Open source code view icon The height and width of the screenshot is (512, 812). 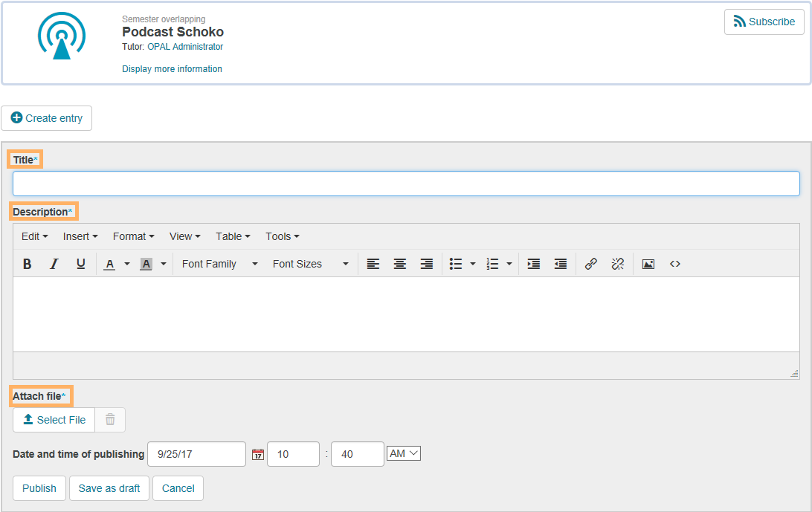675,264
